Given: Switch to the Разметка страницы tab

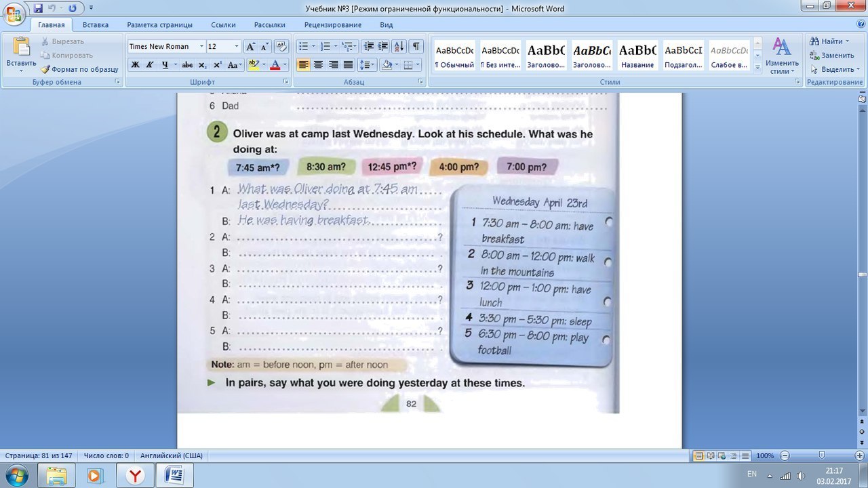Looking at the screenshot, I should (159, 25).
